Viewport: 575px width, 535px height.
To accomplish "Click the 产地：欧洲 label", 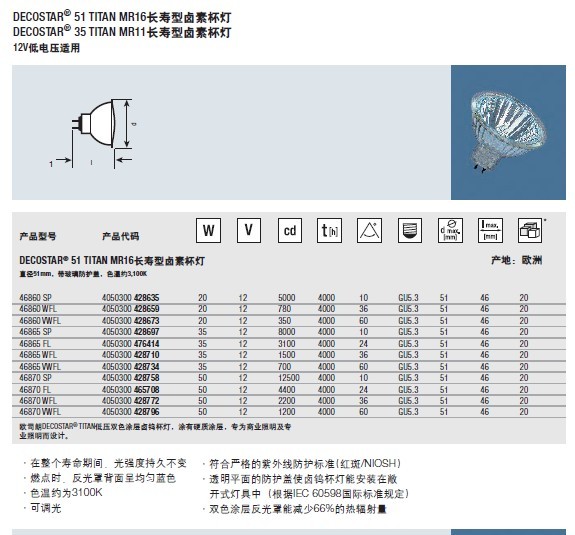I will [517, 260].
